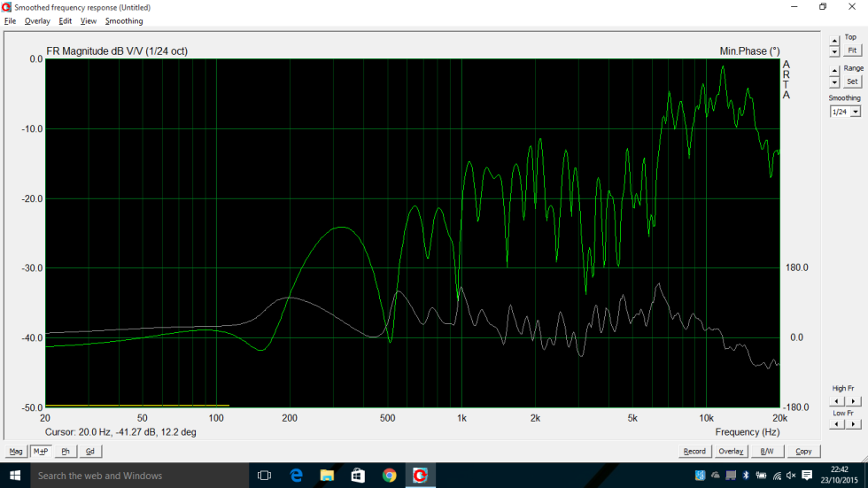Switch to Mag view mode

click(x=16, y=452)
